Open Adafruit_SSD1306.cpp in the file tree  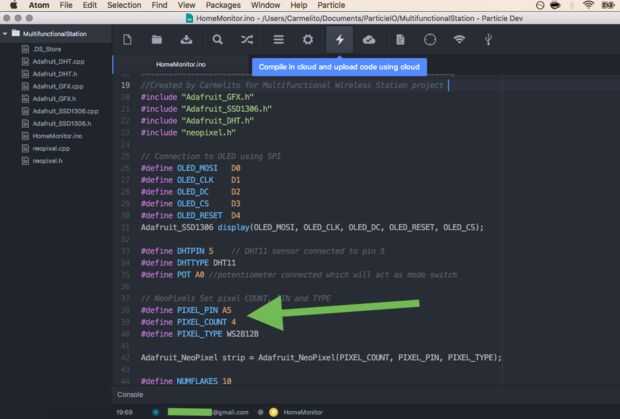65,111
